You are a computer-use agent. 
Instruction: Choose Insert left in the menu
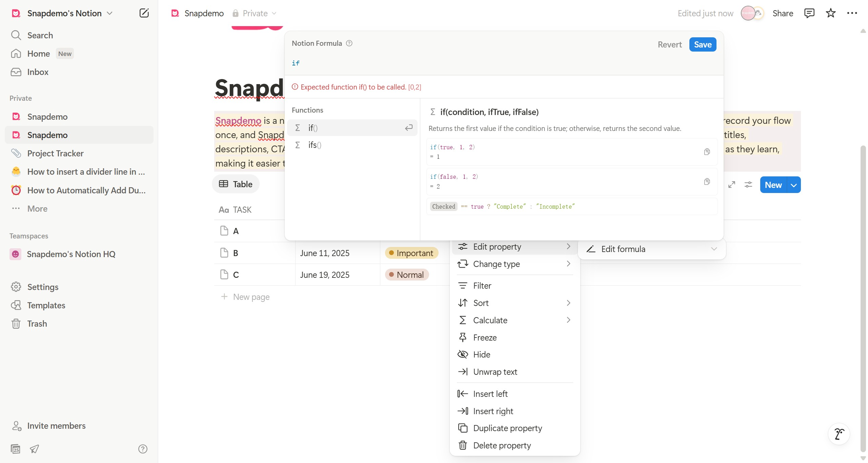tap(514, 394)
